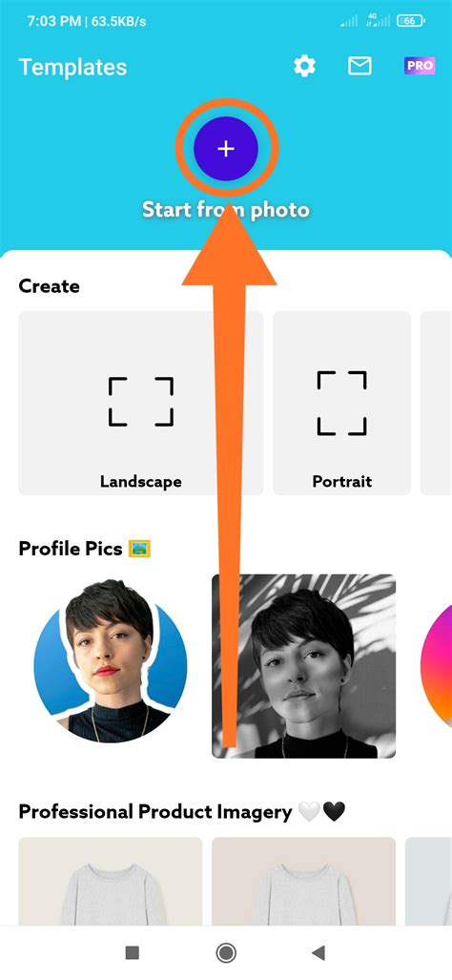This screenshot has width=452, height=980.
Task: Select the Landscape frame icon
Action: (141, 402)
